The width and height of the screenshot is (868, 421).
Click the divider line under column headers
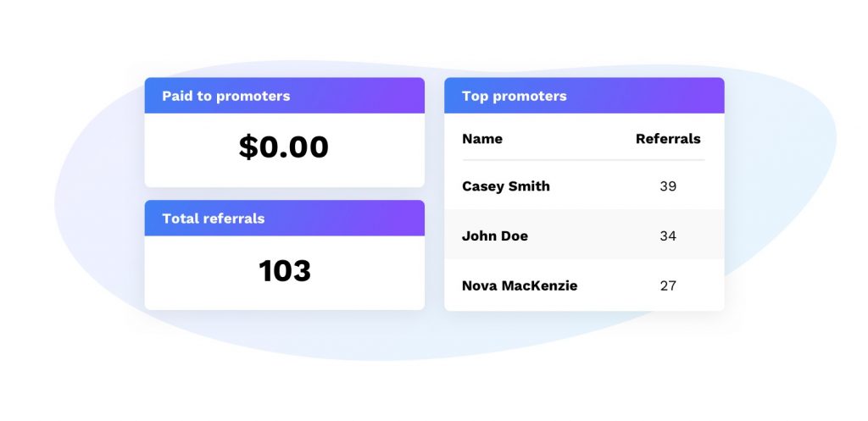coord(583,159)
